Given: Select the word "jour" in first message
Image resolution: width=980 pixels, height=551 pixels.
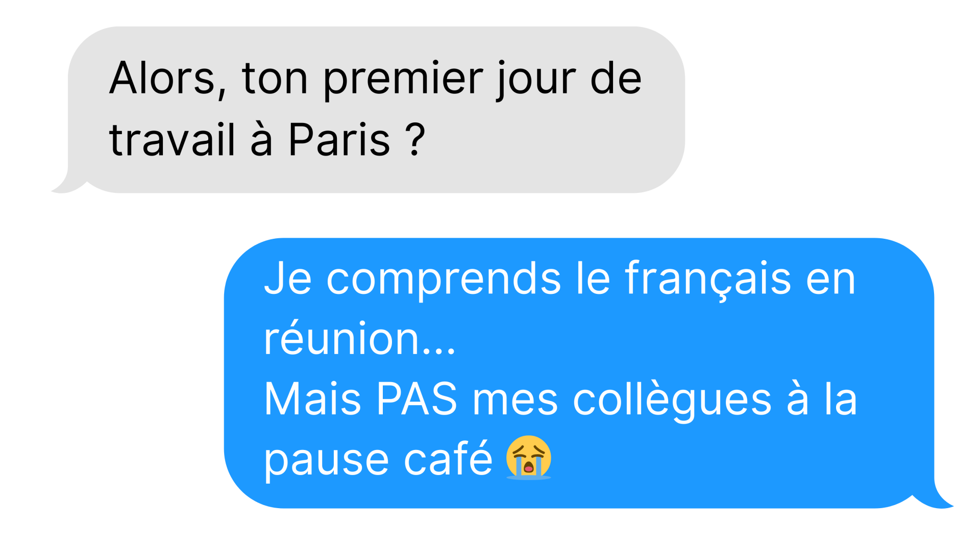Looking at the screenshot, I should 536,80.
